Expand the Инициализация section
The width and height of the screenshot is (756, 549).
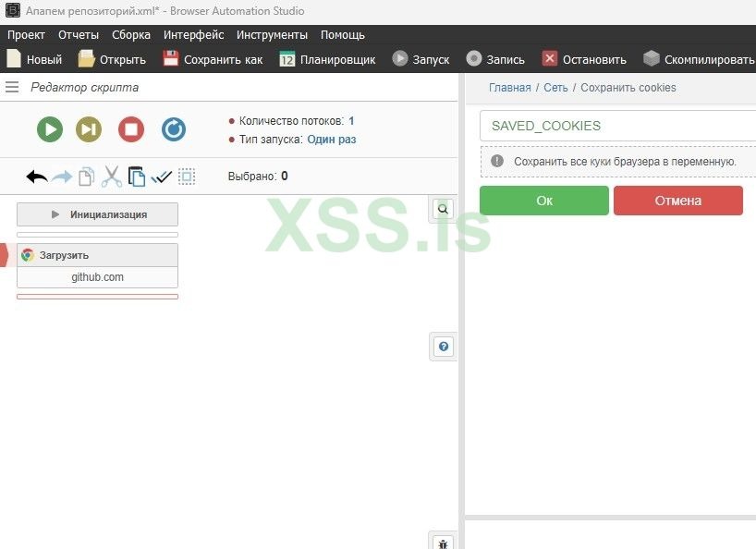point(97,214)
